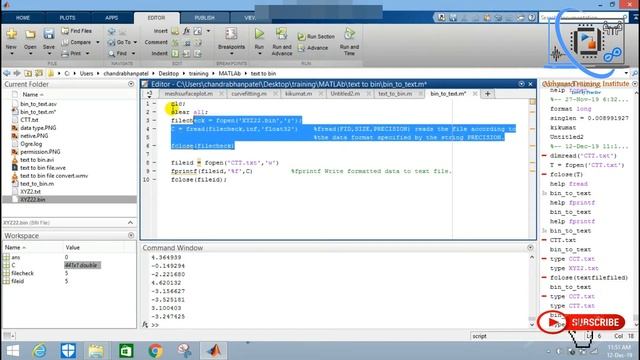640x360 pixels.
Task: Open the meshsurfaceplot.m editor tab
Action: pos(189,94)
